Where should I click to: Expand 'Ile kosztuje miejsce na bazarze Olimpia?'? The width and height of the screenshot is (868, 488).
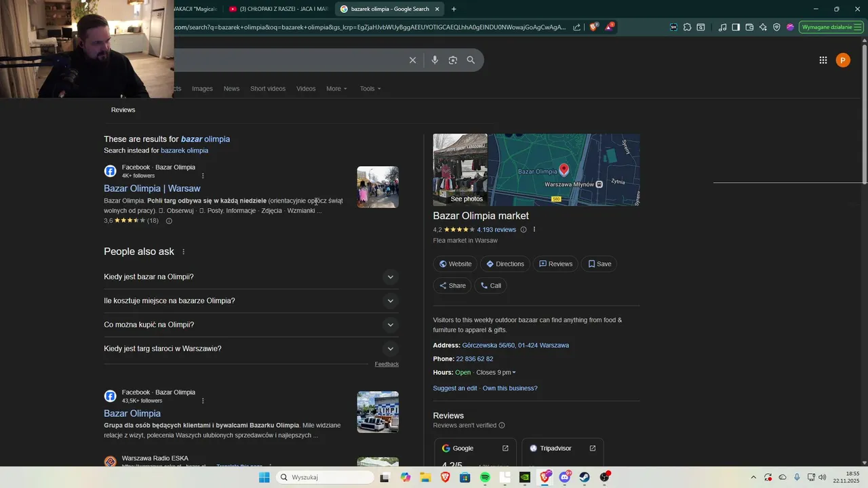tap(251, 301)
